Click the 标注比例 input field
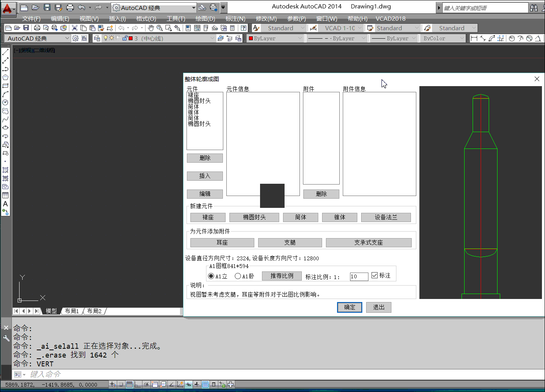Image resolution: width=545 pixels, height=392 pixels. pos(359,276)
